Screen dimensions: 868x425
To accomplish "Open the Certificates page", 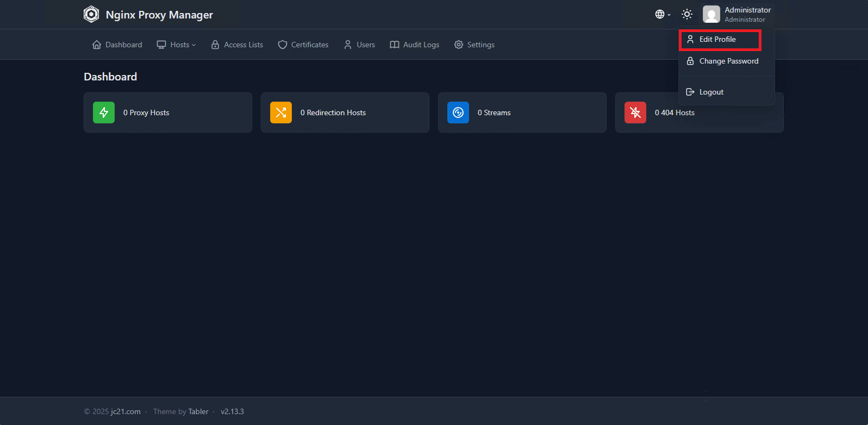I will 303,45.
